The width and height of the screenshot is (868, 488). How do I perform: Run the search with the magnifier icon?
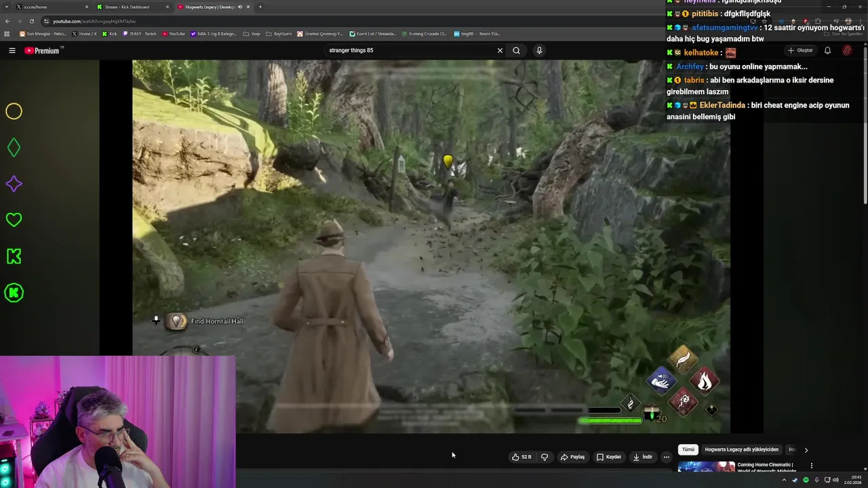[516, 50]
